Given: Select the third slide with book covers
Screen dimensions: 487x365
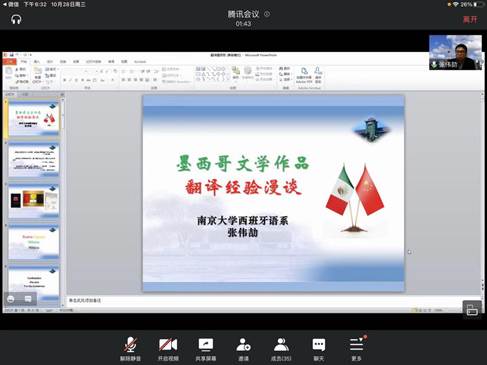Looking at the screenshot, I should (x=34, y=201).
